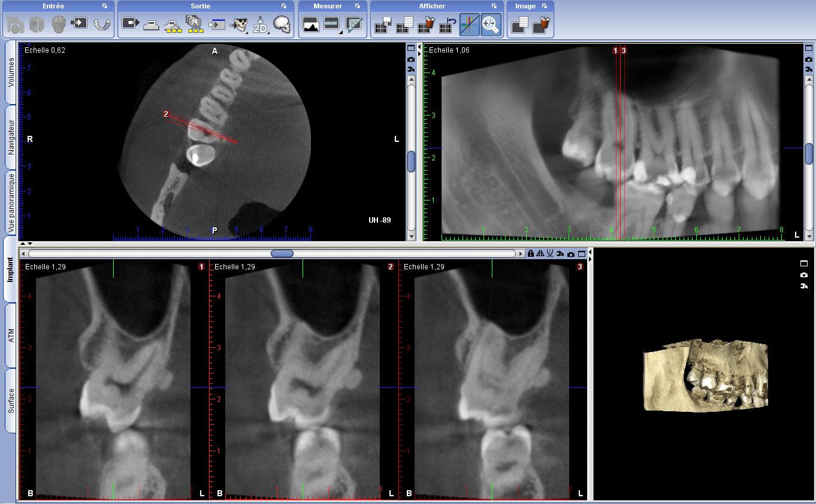Click the nerve canal tool icon above cross-sections
Screen dimensions: 816x504
pyautogui.click(x=549, y=254)
